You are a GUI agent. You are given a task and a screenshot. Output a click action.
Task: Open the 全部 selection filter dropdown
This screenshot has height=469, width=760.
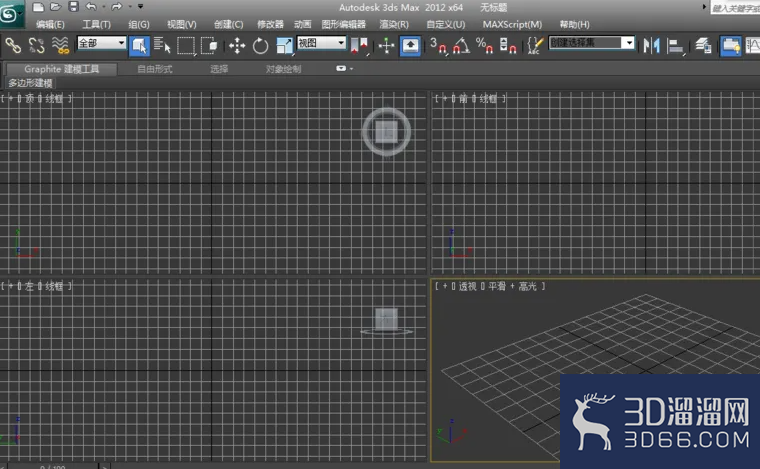click(101, 44)
